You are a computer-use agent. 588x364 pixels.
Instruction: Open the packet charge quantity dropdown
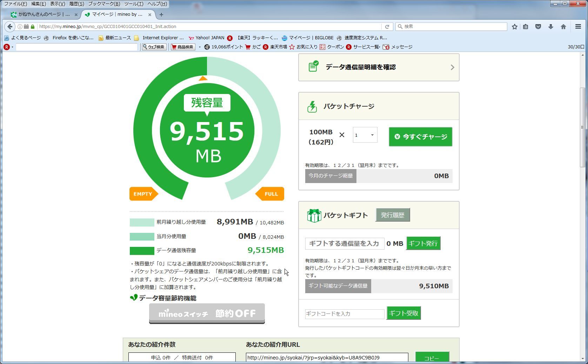pos(365,135)
